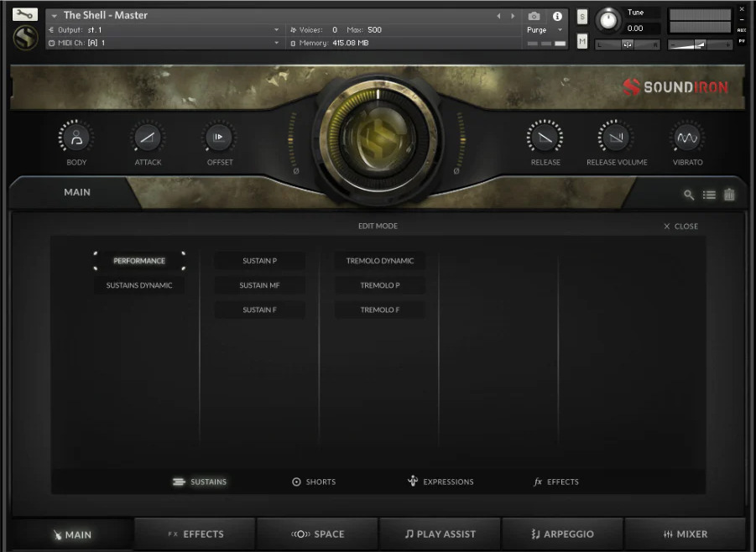Open the search magnifier in the toolbar
The width and height of the screenshot is (756, 552).
click(x=688, y=195)
